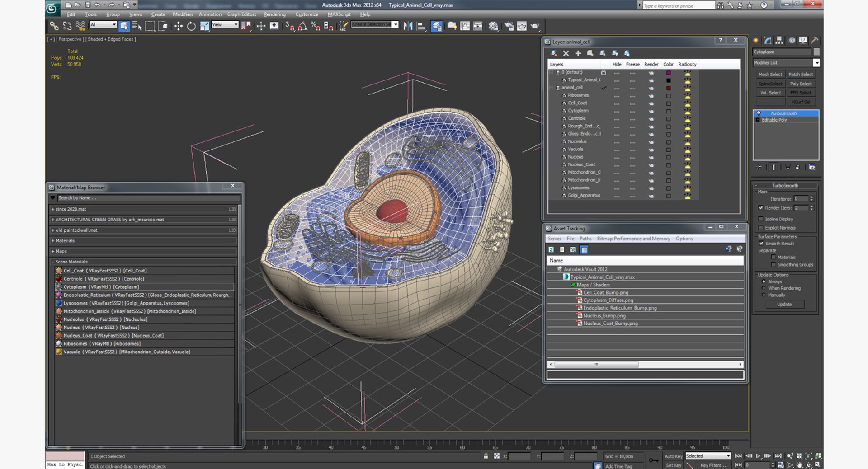The height and width of the screenshot is (469, 868).
Task: Click the Poly Select button
Action: [801, 84]
